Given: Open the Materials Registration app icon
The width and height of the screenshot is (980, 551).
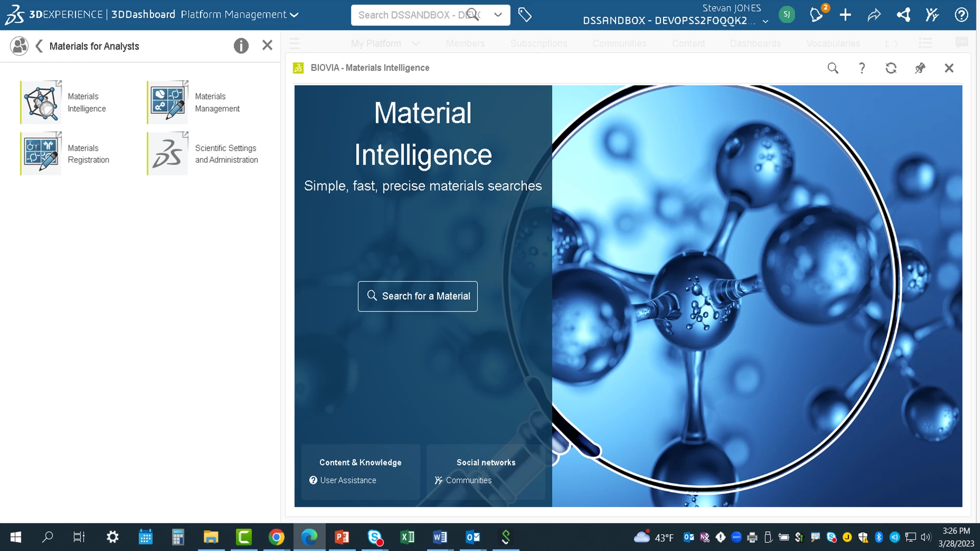Looking at the screenshot, I should point(41,153).
